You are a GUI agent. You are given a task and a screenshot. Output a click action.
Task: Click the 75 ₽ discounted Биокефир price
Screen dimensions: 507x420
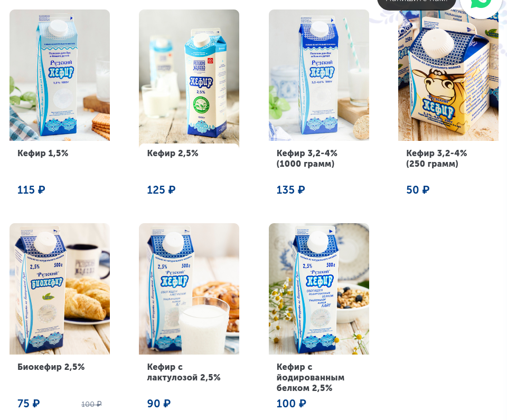coord(29,404)
